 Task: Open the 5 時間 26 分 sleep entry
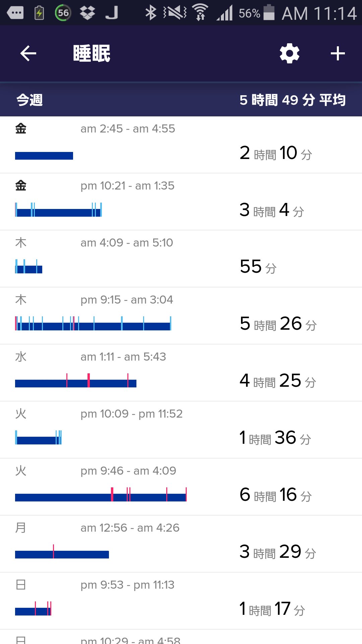pyautogui.click(x=181, y=316)
